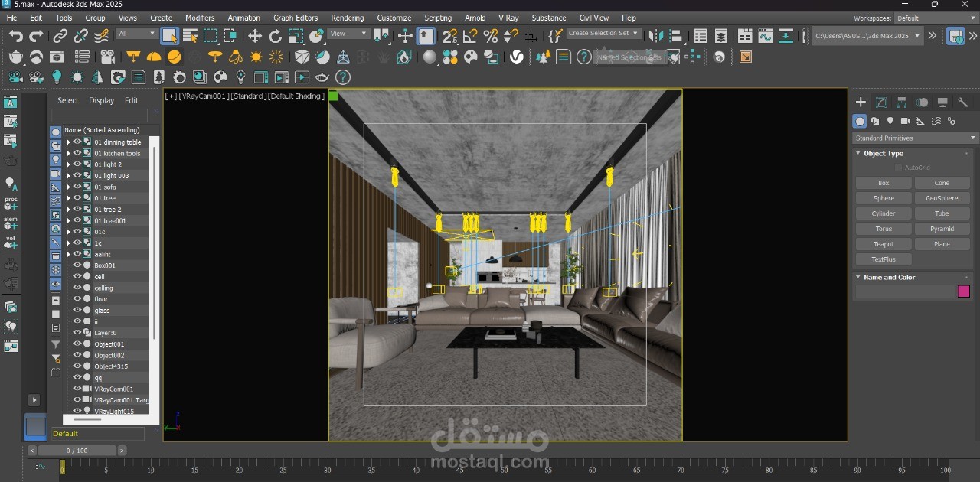Click the Redo arrow icon

[36, 35]
